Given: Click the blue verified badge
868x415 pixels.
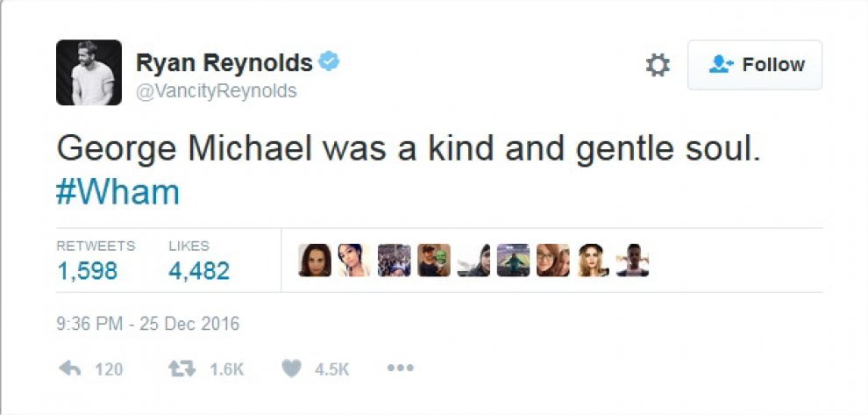Looking at the screenshot, I should [x=330, y=62].
